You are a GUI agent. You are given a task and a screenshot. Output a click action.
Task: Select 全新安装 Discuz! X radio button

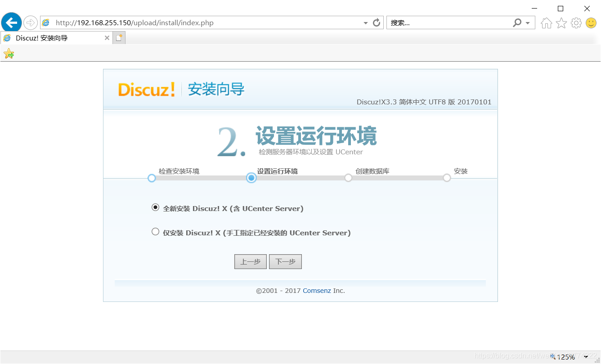click(156, 207)
